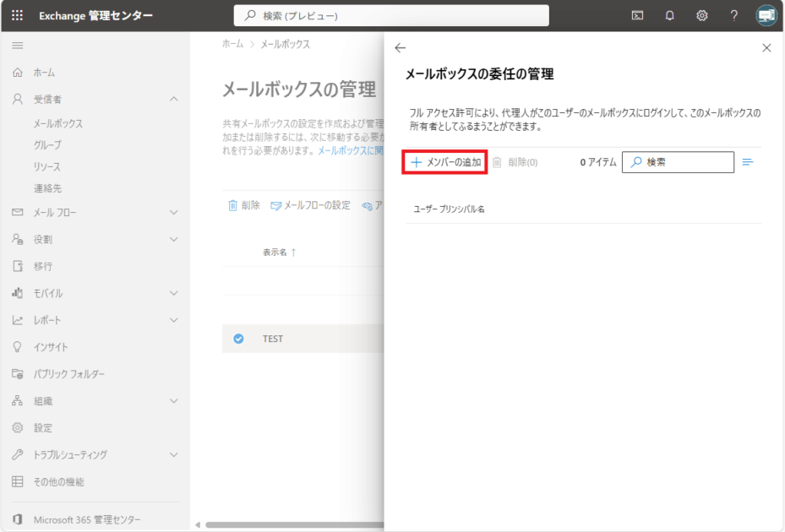The width and height of the screenshot is (785, 532).
Task: Click メールフローの設定 toolbar button
Action: click(x=310, y=205)
